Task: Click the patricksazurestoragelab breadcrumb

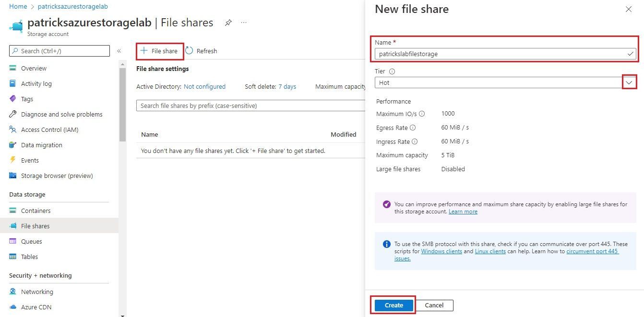Action: tap(72, 7)
